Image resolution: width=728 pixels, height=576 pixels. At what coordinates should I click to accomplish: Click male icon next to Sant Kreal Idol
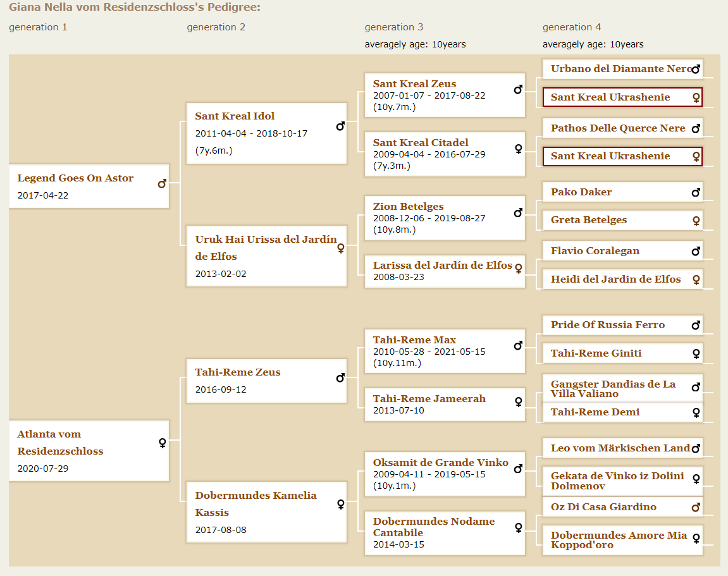[340, 126]
